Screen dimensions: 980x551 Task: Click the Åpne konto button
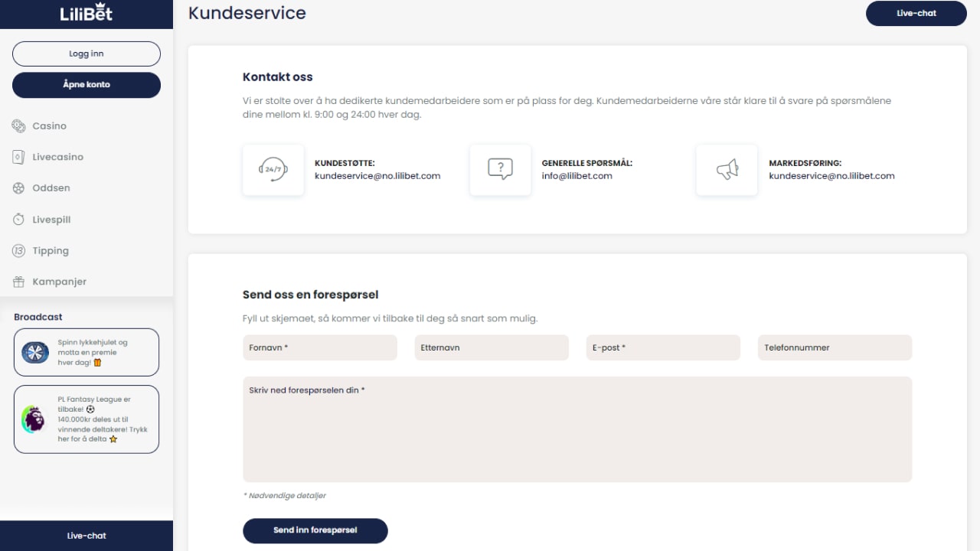click(87, 85)
